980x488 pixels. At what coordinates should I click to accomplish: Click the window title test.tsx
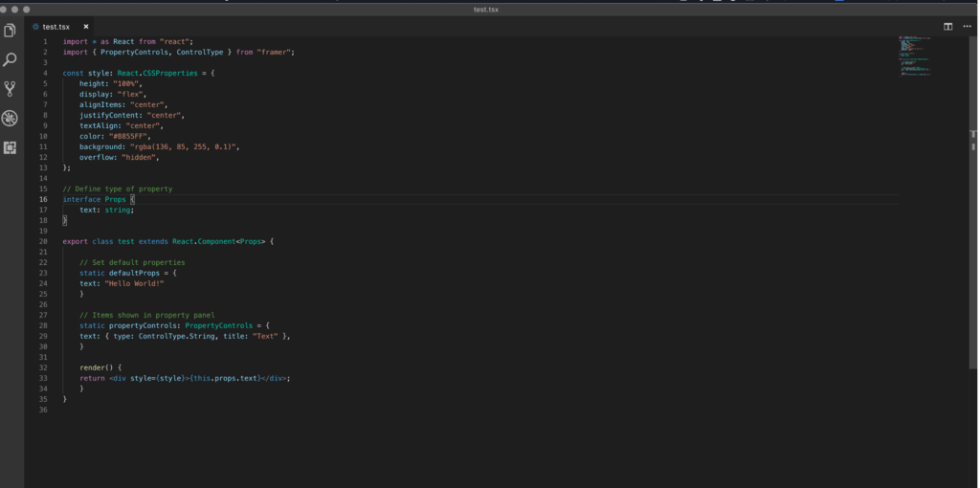coord(485,10)
